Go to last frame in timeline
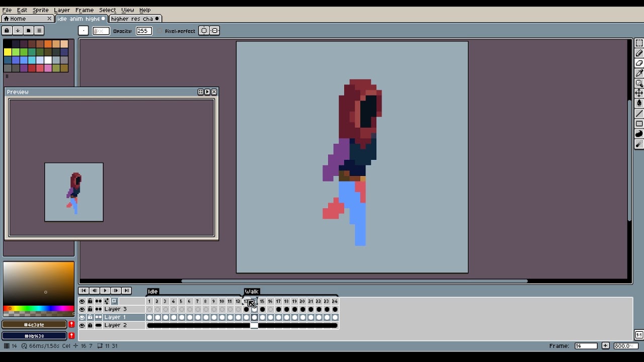 click(126, 291)
